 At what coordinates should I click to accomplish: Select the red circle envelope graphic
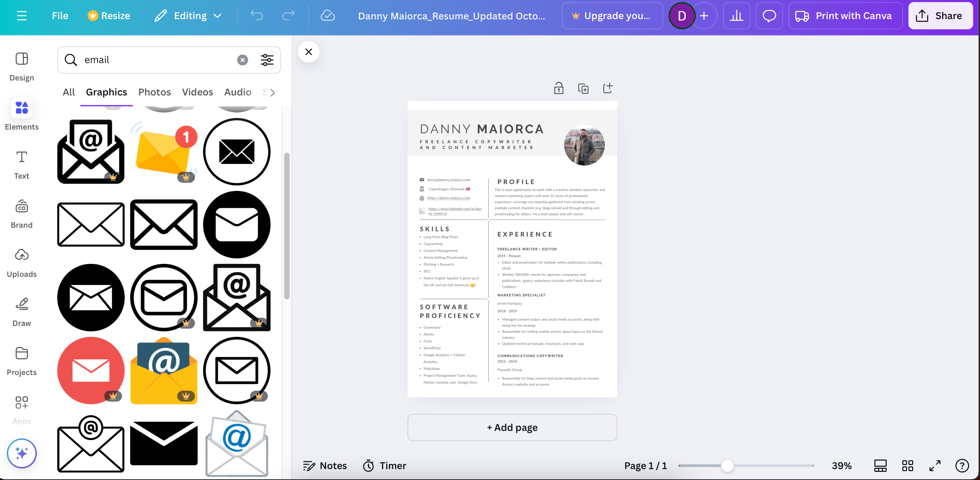pos(91,370)
